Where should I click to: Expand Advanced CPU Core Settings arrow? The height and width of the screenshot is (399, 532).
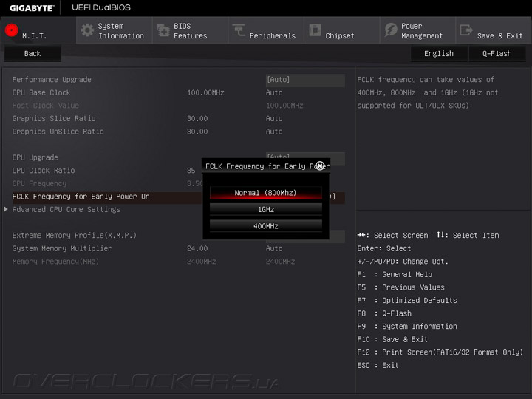6,209
